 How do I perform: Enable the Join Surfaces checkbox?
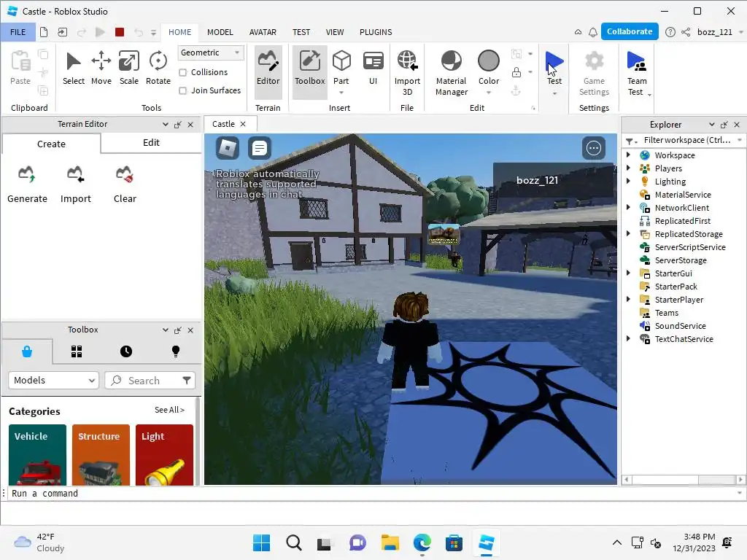click(x=182, y=90)
